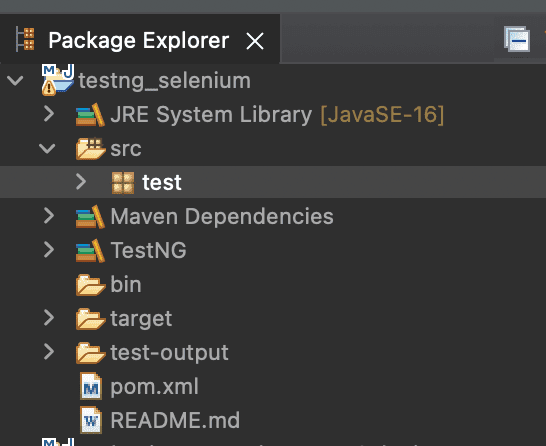546x446 pixels.
Task: Click the Collapse All toolbar icon
Action: tap(517, 39)
